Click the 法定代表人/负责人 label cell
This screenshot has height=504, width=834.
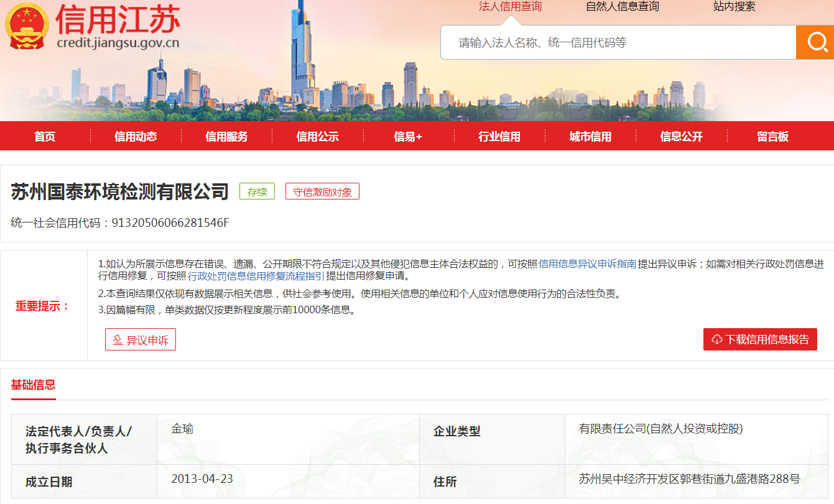[x=84, y=439]
